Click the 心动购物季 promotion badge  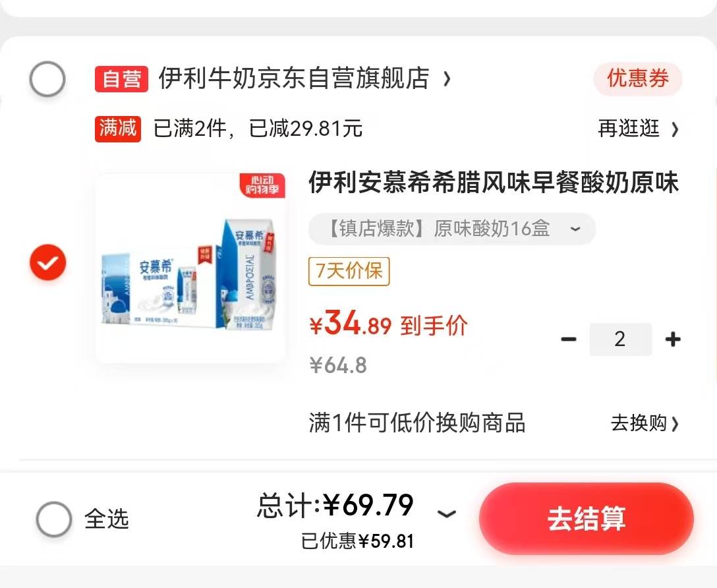coord(262,185)
